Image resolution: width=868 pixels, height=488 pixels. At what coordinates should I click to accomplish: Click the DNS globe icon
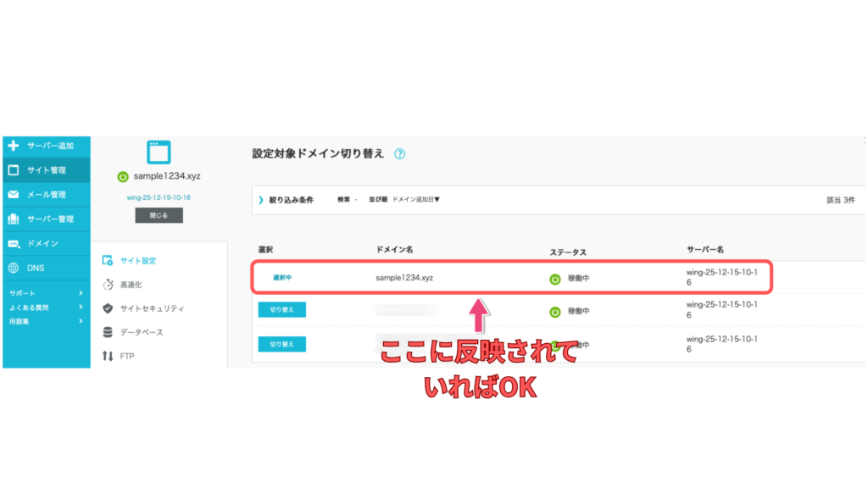click(13, 268)
